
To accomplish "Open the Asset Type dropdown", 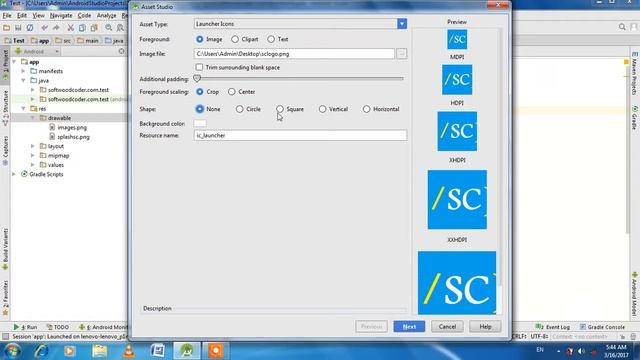I will 402,24.
